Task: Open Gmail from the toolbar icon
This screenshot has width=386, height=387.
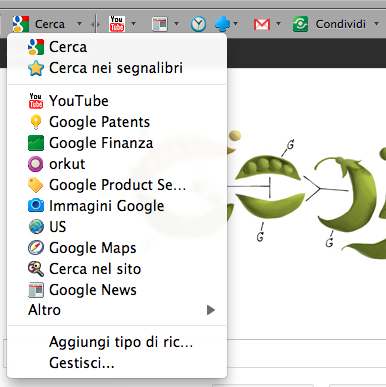Action: [x=262, y=24]
